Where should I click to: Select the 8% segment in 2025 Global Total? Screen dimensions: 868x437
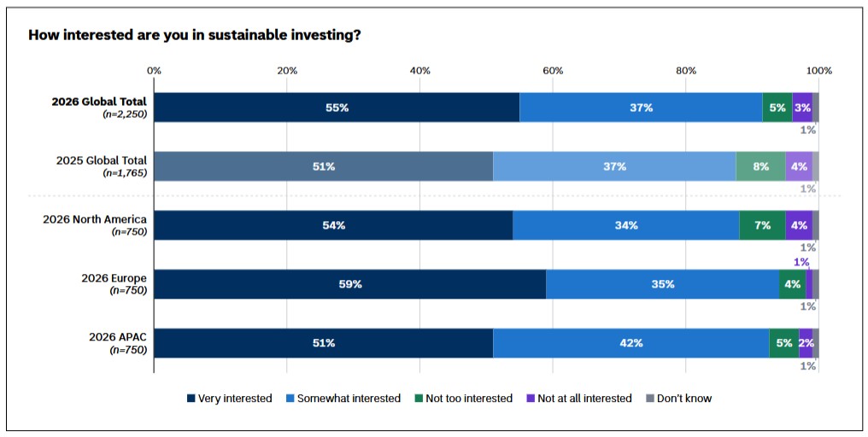point(760,166)
